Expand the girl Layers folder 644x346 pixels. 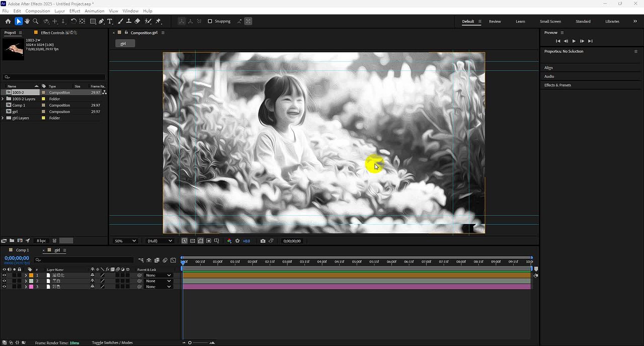coord(3,118)
